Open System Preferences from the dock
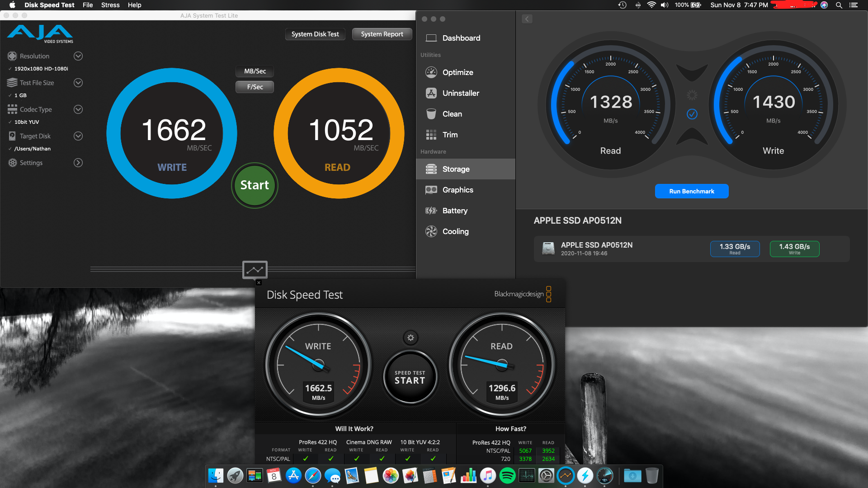Image resolution: width=868 pixels, height=488 pixels. tap(546, 475)
